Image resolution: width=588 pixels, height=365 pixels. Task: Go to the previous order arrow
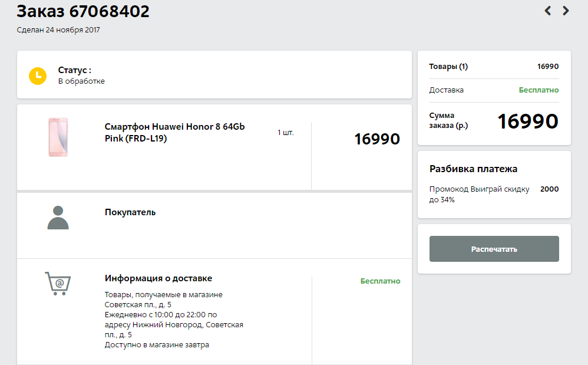coord(547,11)
